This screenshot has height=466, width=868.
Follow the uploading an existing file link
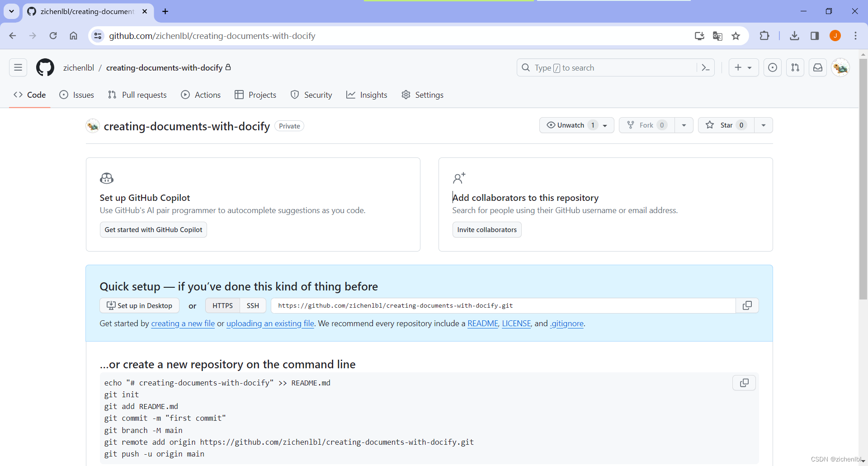click(270, 324)
